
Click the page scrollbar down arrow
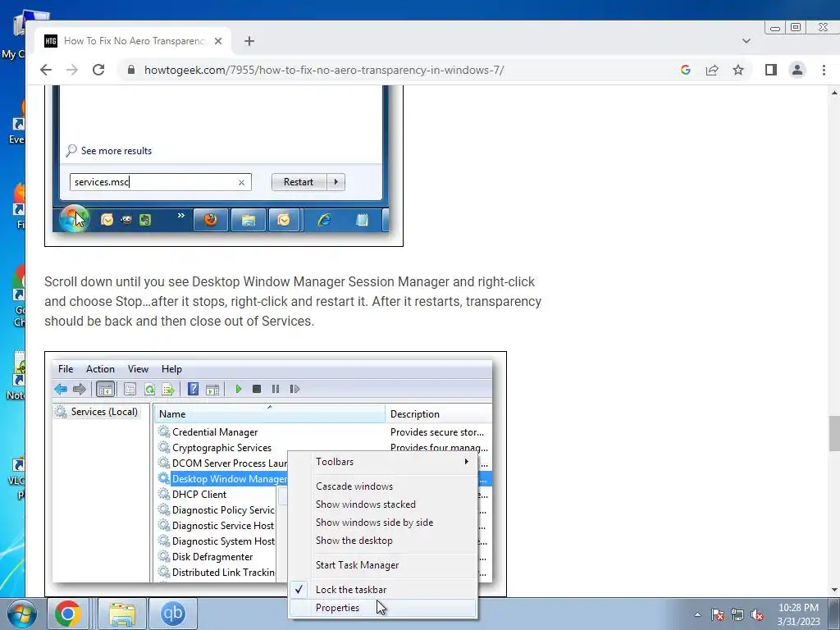tap(834, 590)
